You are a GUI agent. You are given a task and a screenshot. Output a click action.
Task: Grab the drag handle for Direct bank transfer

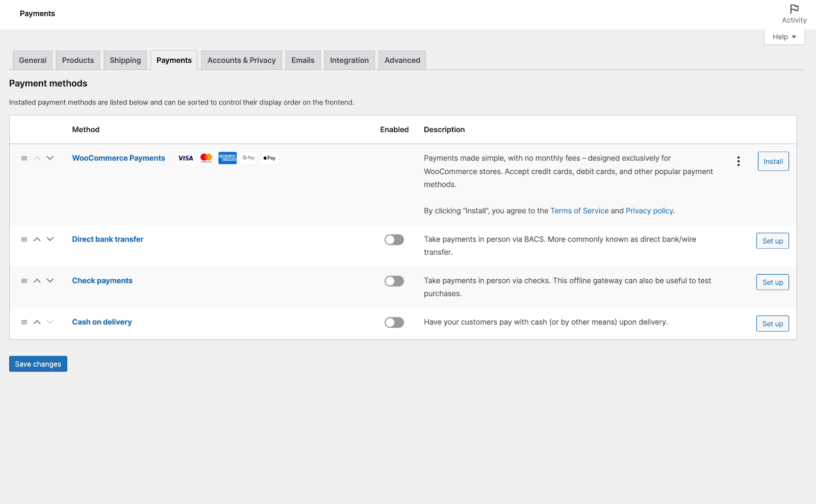pyautogui.click(x=24, y=240)
